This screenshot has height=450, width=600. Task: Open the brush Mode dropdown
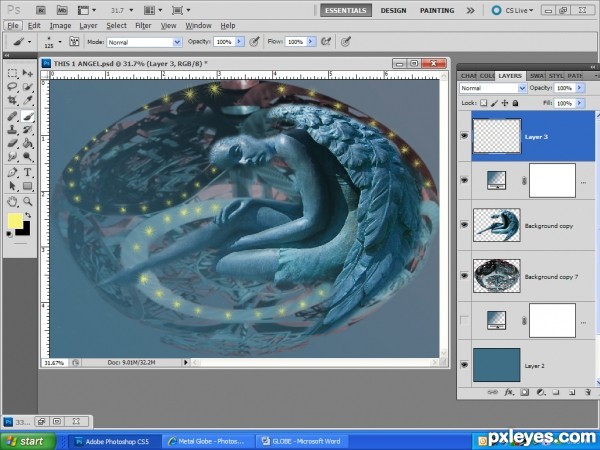(x=144, y=42)
